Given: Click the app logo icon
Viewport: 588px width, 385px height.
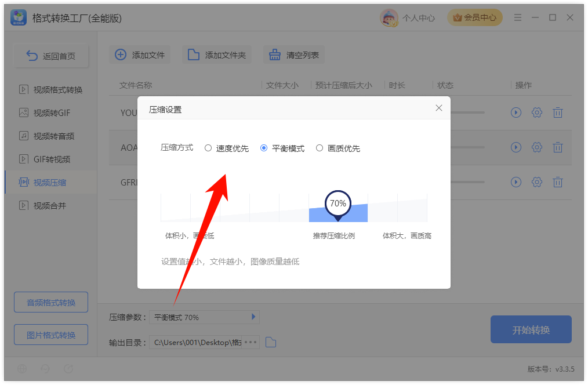Looking at the screenshot, I should coord(19,17).
